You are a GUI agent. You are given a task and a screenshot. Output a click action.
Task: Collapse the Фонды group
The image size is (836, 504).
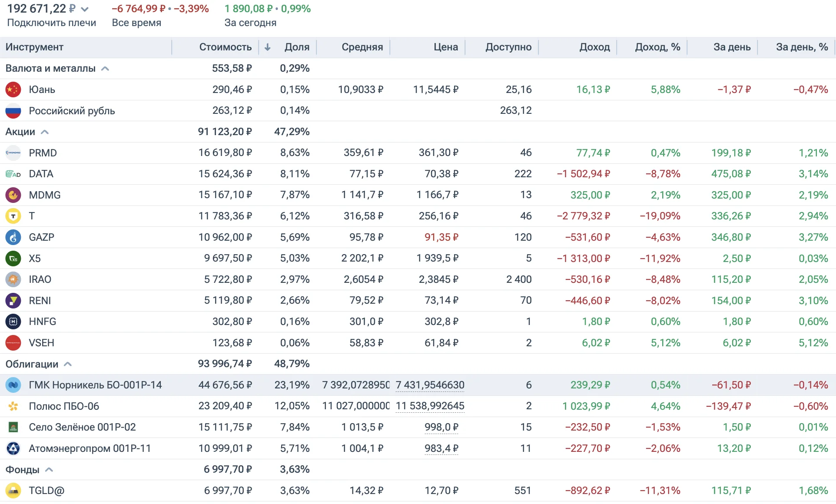click(x=49, y=470)
